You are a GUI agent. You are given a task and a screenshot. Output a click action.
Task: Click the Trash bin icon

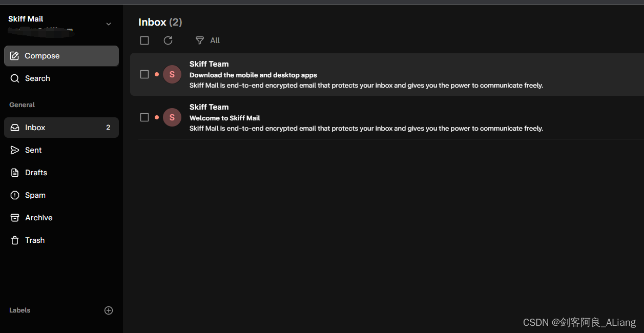15,240
